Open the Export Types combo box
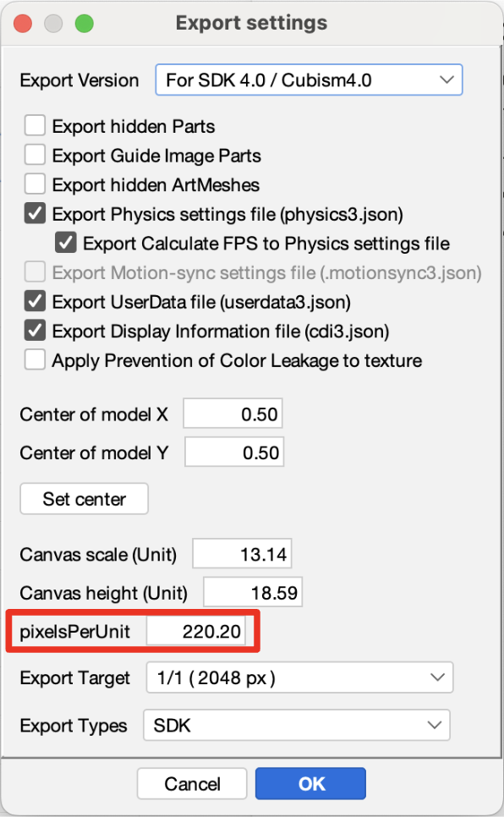The image size is (504, 817). tap(297, 725)
